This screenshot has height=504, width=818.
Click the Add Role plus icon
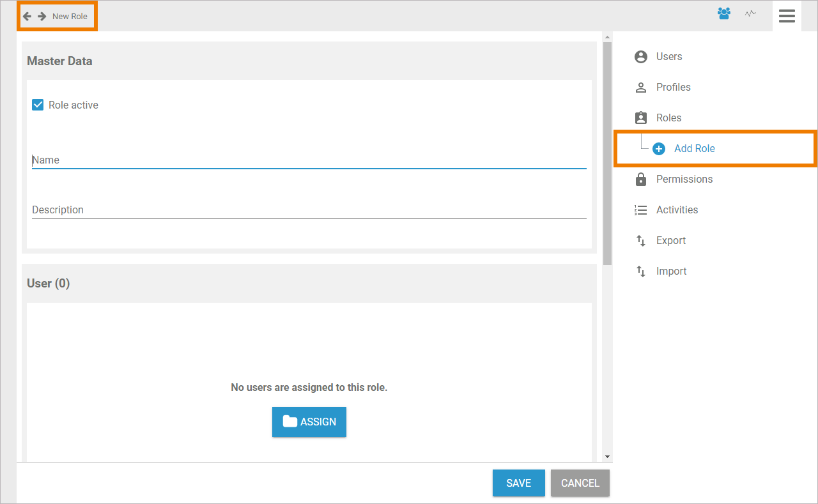pos(659,149)
